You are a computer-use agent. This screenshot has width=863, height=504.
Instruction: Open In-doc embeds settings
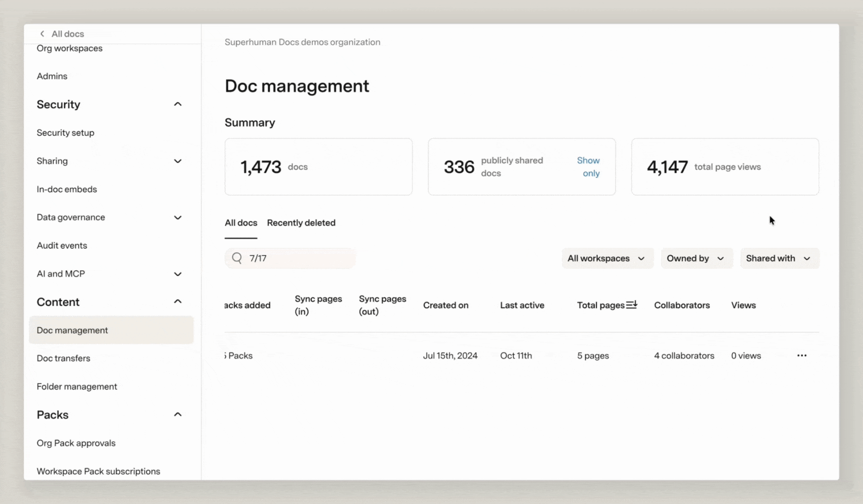click(x=67, y=189)
